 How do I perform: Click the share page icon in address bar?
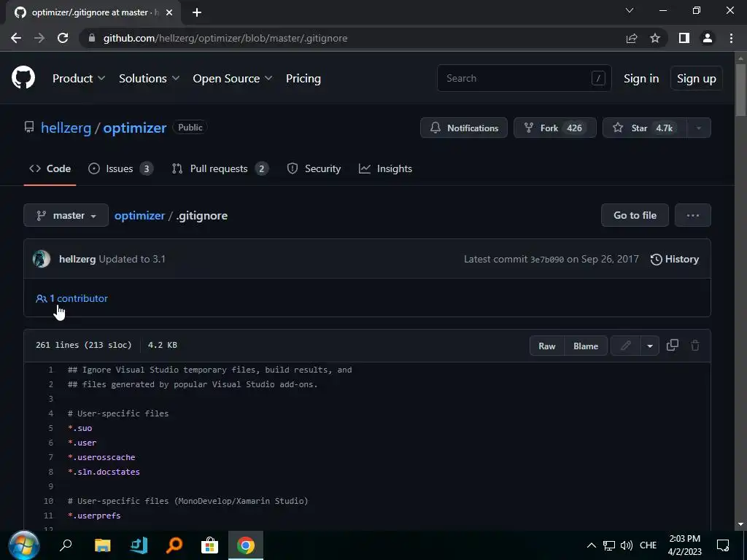pos(632,38)
